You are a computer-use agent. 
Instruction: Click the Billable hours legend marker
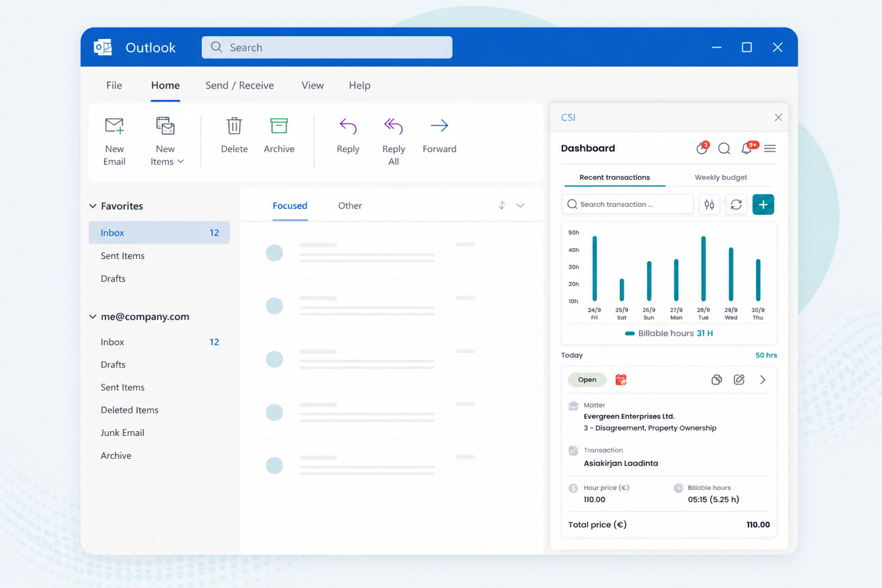coord(630,334)
